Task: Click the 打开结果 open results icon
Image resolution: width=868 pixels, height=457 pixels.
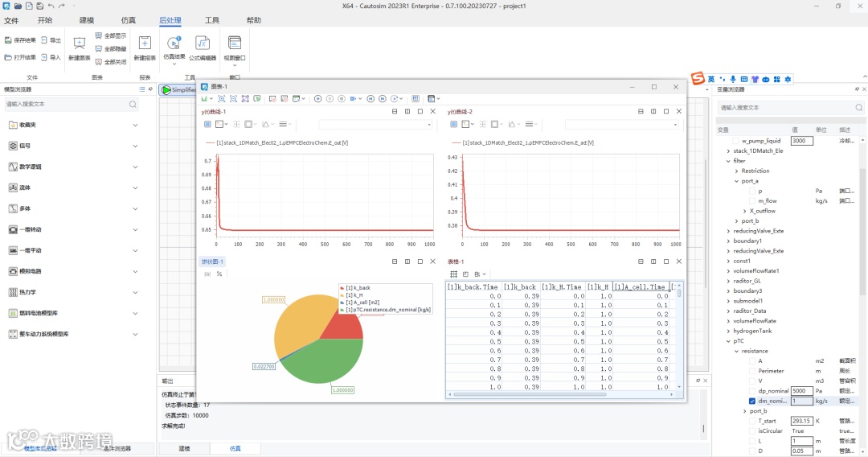Action: tap(8, 57)
